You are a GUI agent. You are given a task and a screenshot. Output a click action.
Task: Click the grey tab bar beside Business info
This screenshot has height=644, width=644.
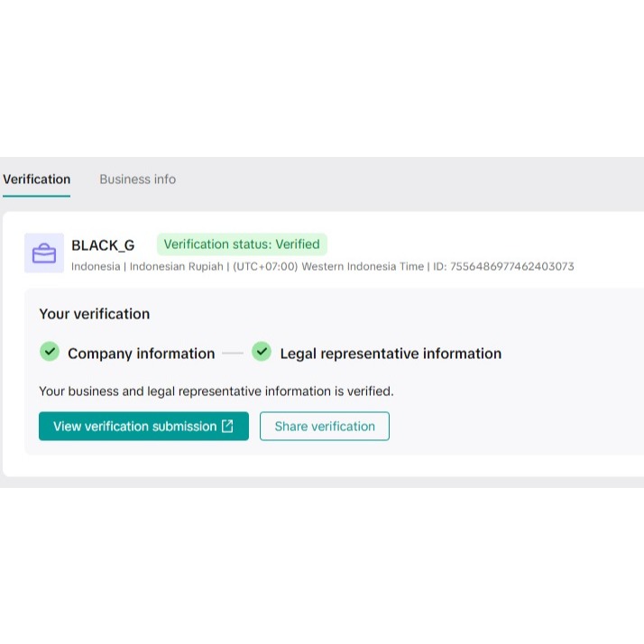point(406,179)
